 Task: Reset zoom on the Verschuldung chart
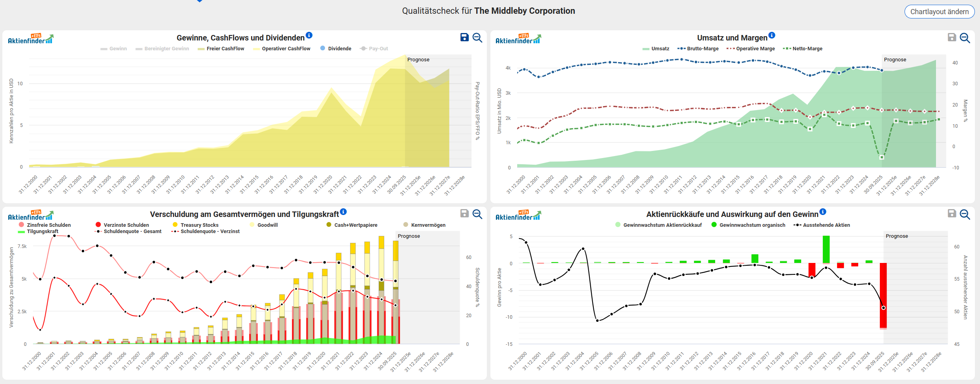pos(477,214)
